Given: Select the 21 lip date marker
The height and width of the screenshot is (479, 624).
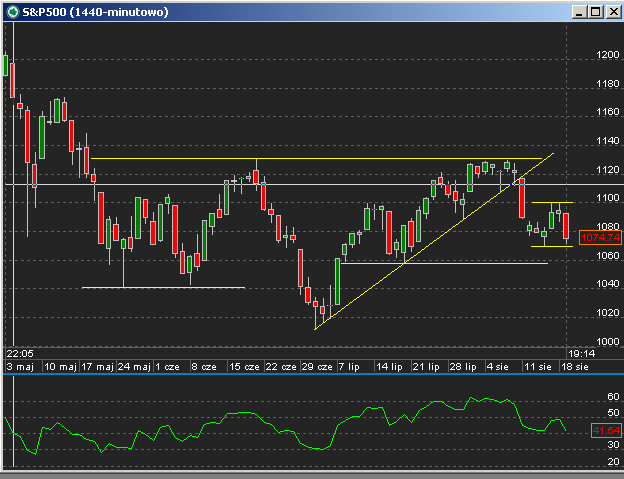Looking at the screenshot, I should [x=426, y=367].
